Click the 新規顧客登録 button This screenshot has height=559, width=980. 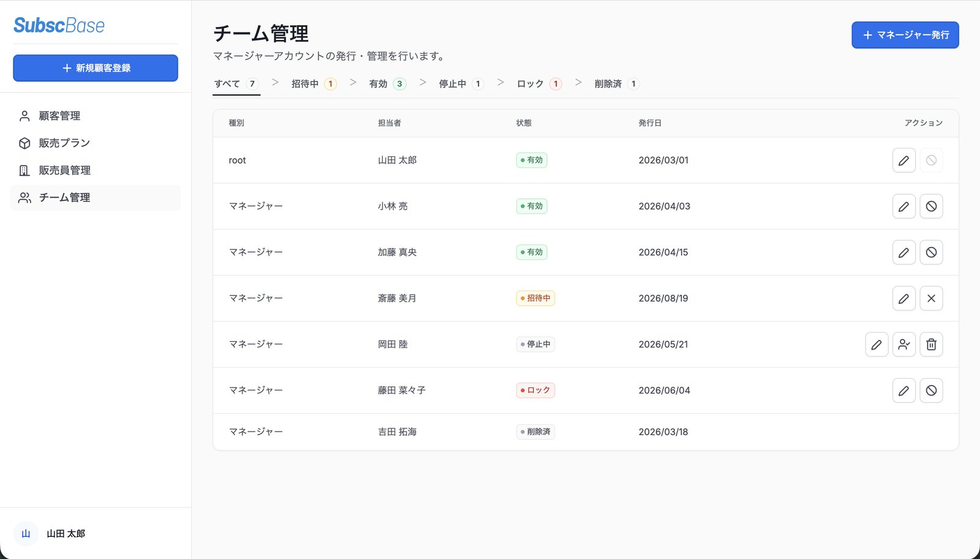pos(96,68)
